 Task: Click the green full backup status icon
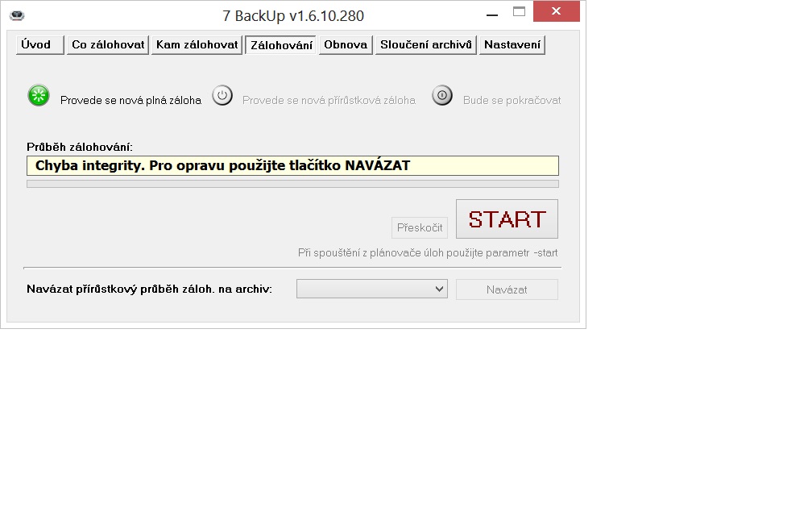click(x=39, y=95)
